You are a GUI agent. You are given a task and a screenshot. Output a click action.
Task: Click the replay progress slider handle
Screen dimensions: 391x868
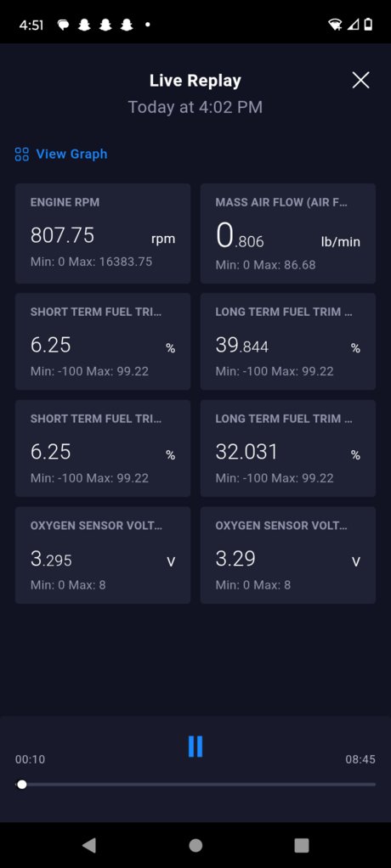[x=21, y=785]
